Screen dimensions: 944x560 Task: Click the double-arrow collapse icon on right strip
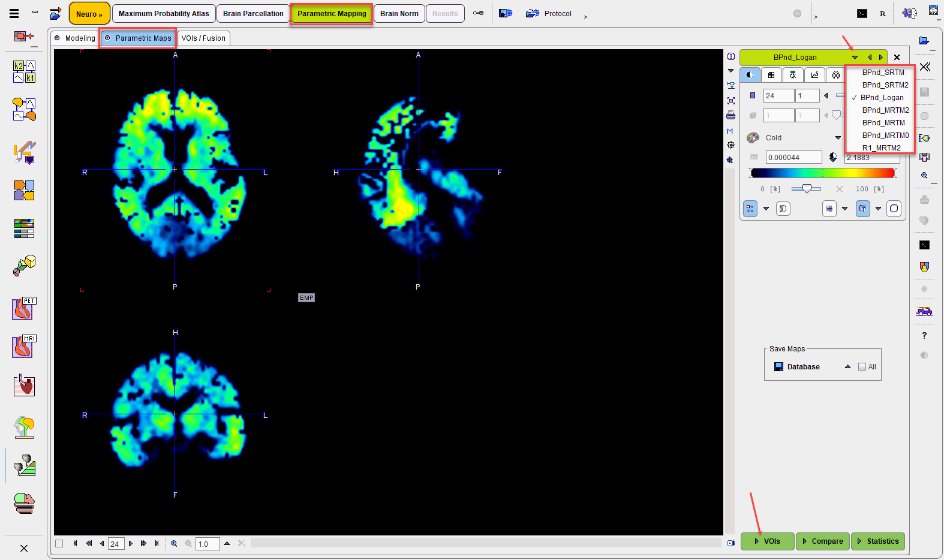pyautogui.click(x=924, y=67)
